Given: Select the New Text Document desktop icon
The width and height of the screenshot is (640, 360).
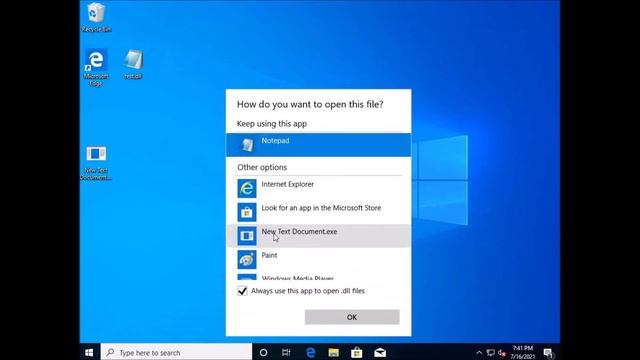Looking at the screenshot, I should coord(96,163).
